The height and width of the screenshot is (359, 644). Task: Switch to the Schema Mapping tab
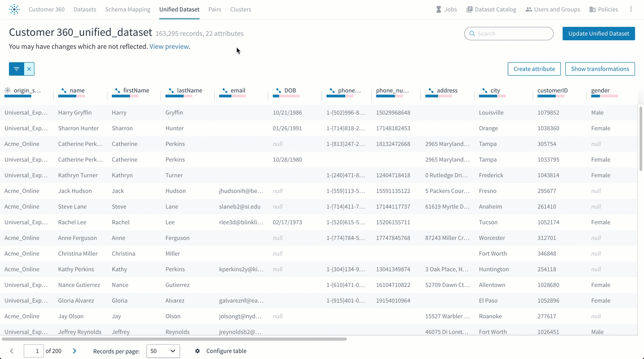tap(127, 9)
